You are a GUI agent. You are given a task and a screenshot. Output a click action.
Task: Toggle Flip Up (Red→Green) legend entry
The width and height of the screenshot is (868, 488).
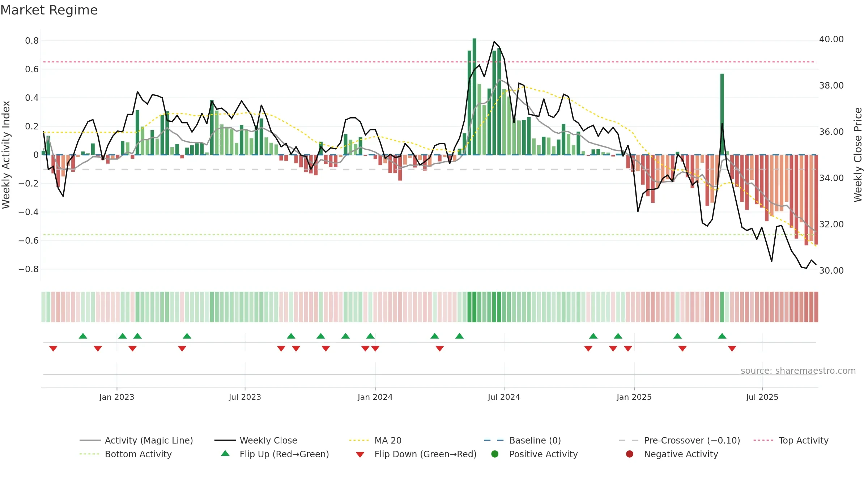[275, 454]
